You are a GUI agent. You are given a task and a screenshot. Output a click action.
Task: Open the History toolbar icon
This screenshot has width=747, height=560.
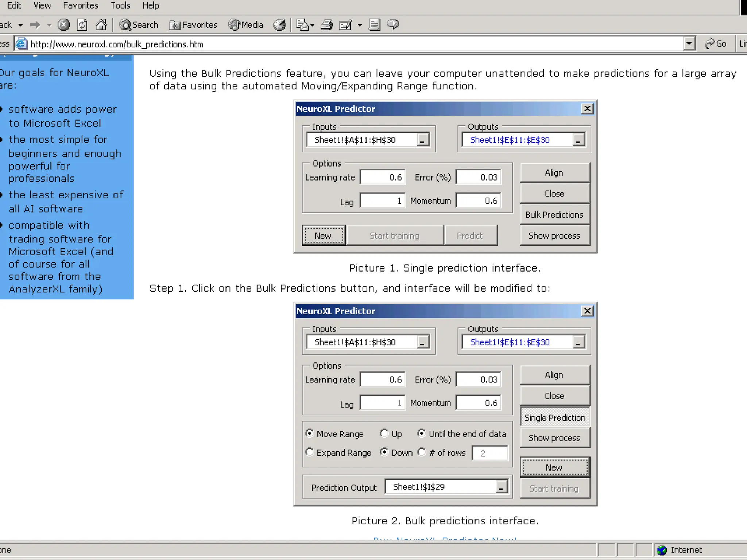click(x=280, y=25)
